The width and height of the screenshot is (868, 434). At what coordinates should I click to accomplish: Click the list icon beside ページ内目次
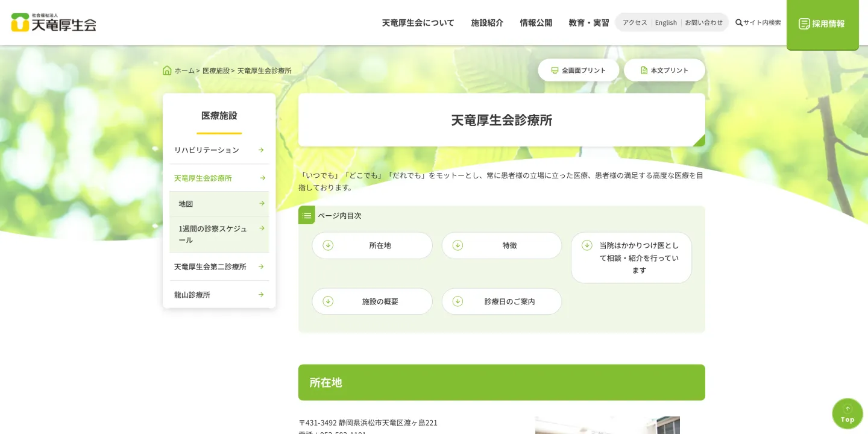coord(307,215)
